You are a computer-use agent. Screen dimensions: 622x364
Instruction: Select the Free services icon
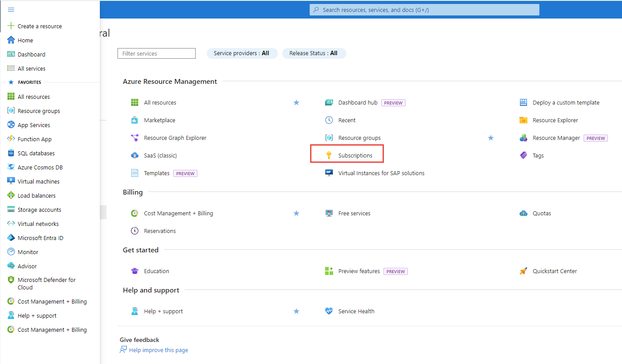329,213
